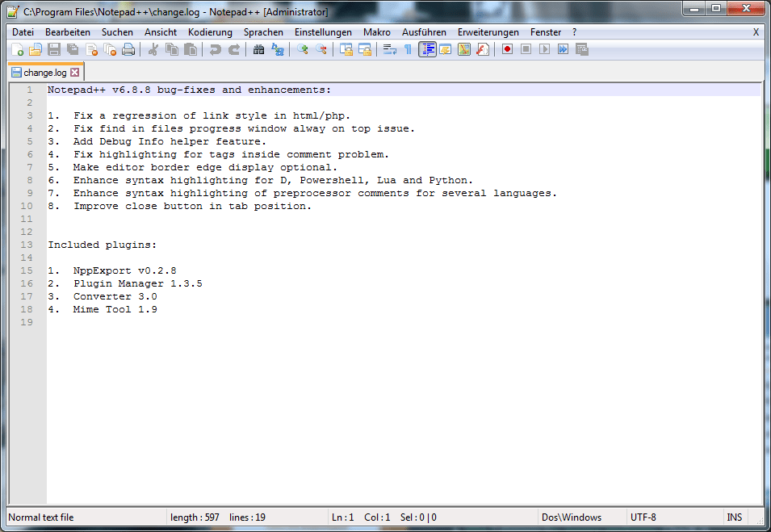Play the recorded macro
771x532 pixels.
pyautogui.click(x=544, y=49)
